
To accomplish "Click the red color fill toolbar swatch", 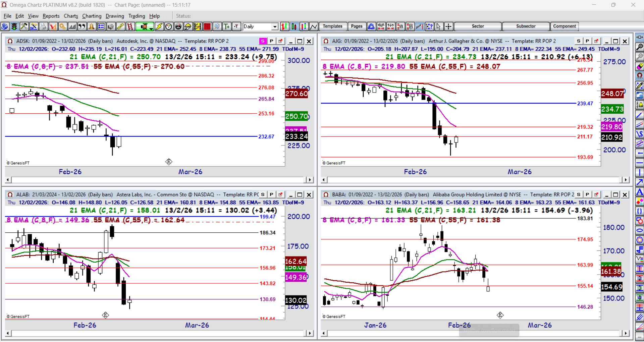I will click(x=207, y=26).
